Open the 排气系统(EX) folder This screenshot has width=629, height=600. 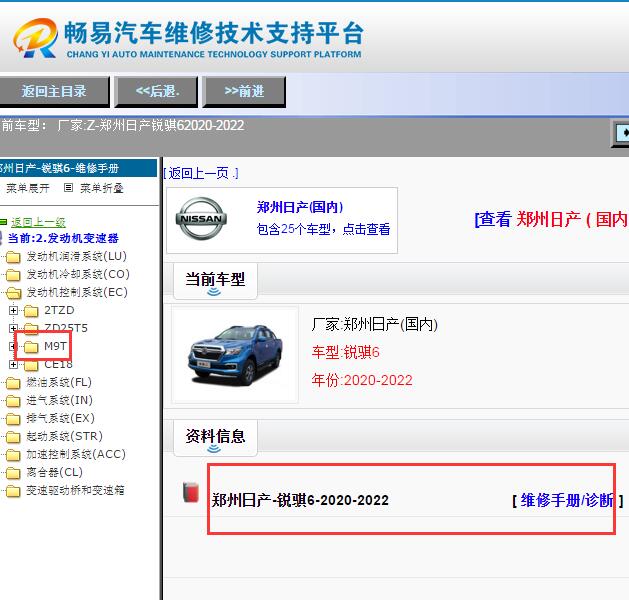point(60,418)
